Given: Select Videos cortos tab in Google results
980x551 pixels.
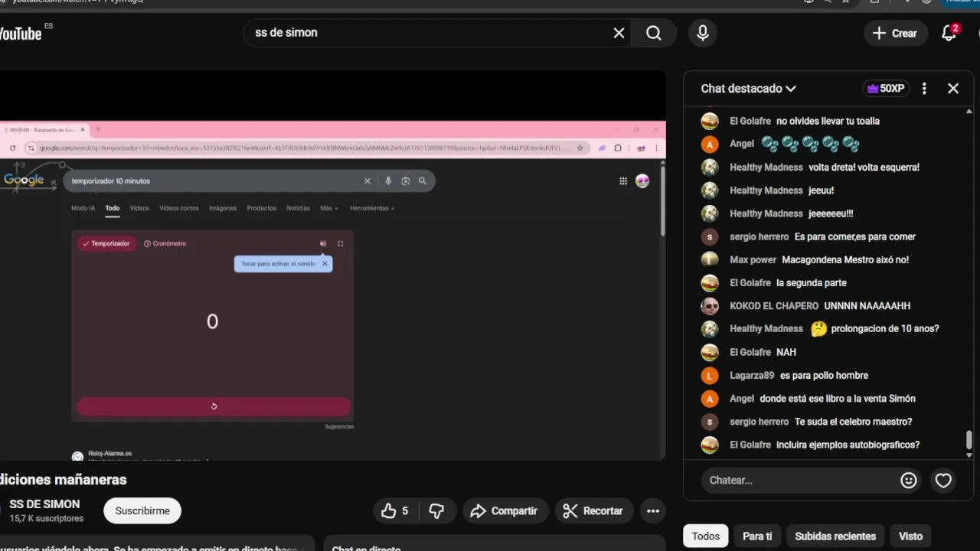Looking at the screenshot, I should [179, 208].
